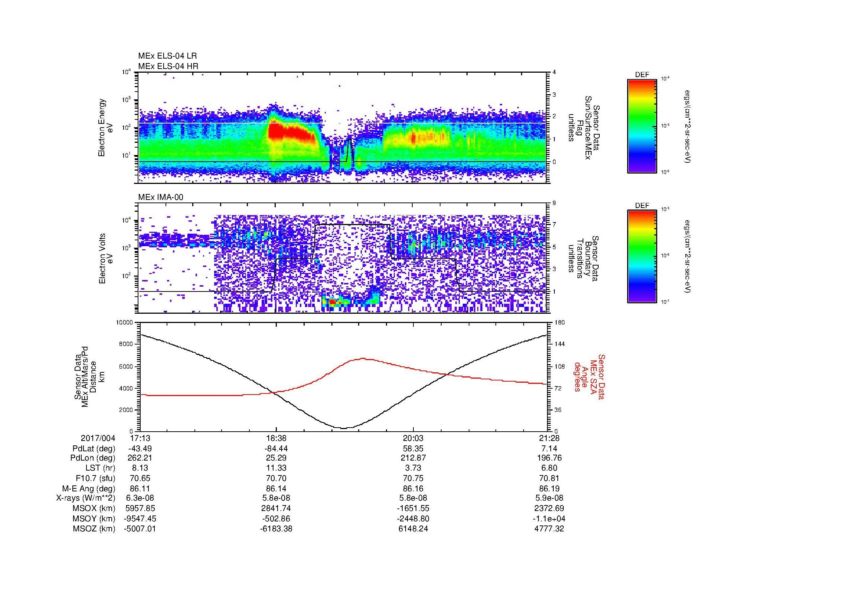This screenshot has width=868, height=613.
Task: Click the 'PdLon (deg)' row label
Action: point(93,458)
